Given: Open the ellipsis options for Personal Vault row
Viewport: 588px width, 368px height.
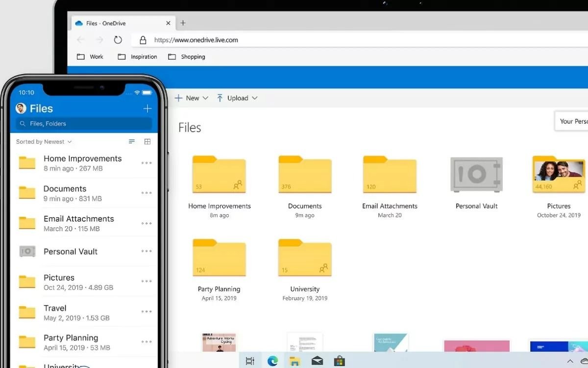Looking at the screenshot, I should [146, 251].
